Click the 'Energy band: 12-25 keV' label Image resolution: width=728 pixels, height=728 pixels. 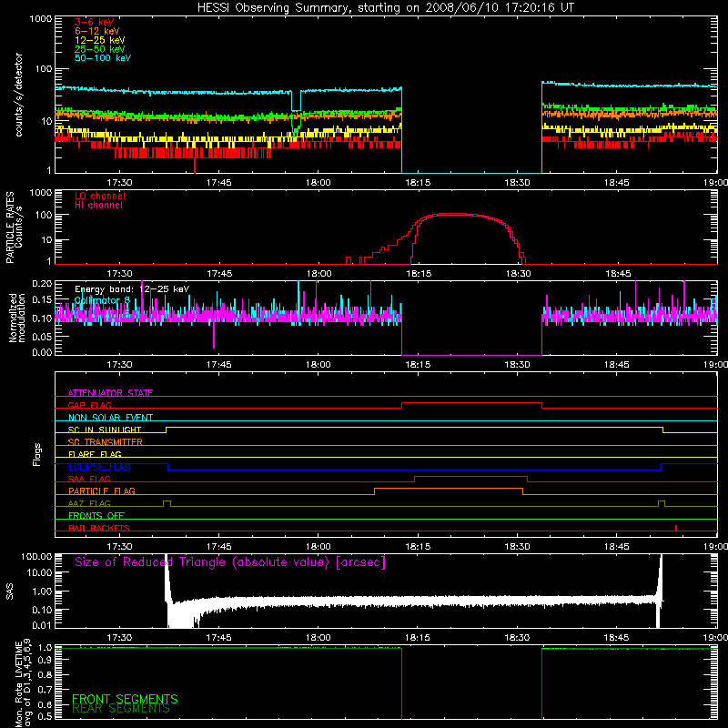(132, 289)
